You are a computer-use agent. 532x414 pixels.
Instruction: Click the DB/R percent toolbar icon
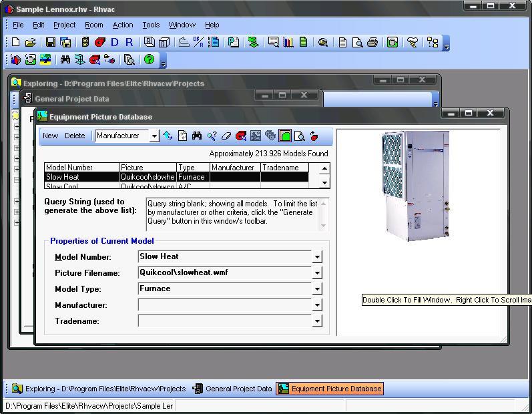pos(198,42)
